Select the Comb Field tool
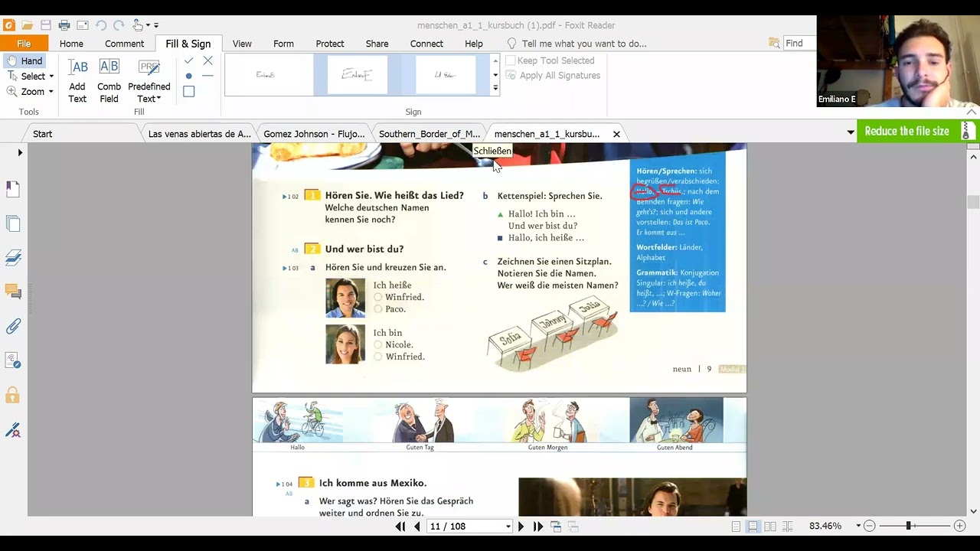This screenshot has height=551, width=980. (109, 81)
